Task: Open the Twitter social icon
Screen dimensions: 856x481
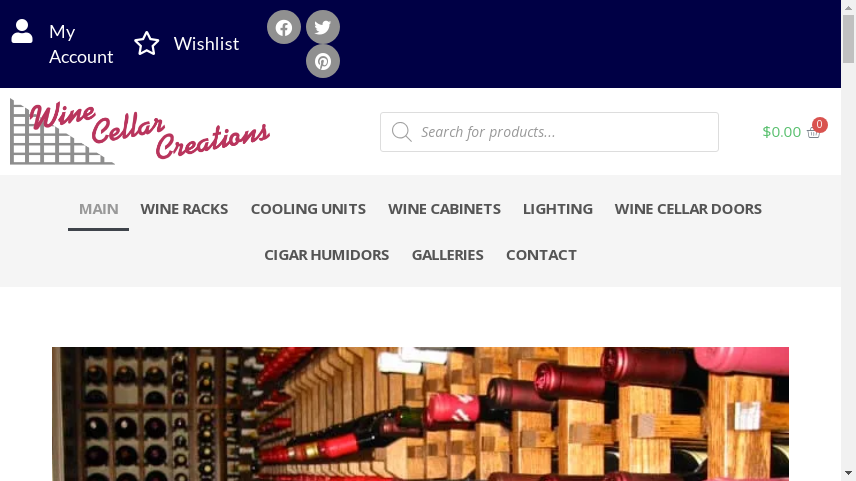Action: (x=323, y=27)
